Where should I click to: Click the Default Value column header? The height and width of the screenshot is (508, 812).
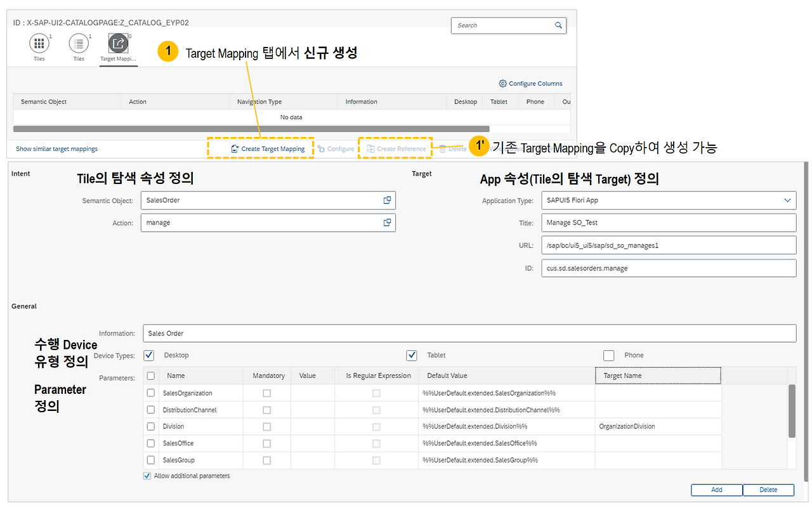pyautogui.click(x=507, y=375)
